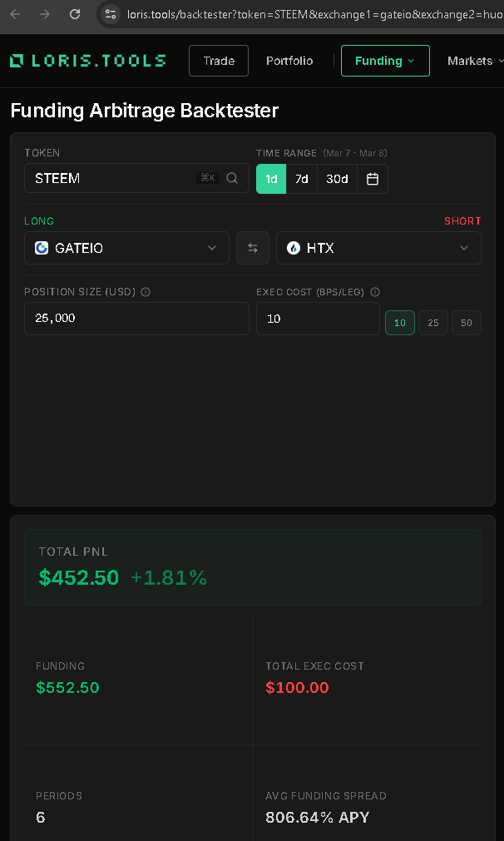Screen dimensions: 504x841
Task: Click the position size info icon
Action: tap(146, 293)
